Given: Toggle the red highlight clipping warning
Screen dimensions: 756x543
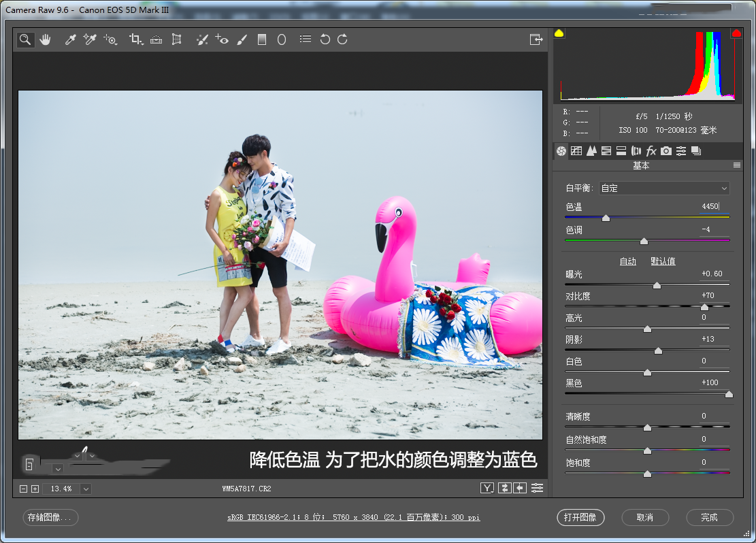Looking at the screenshot, I should point(736,33).
